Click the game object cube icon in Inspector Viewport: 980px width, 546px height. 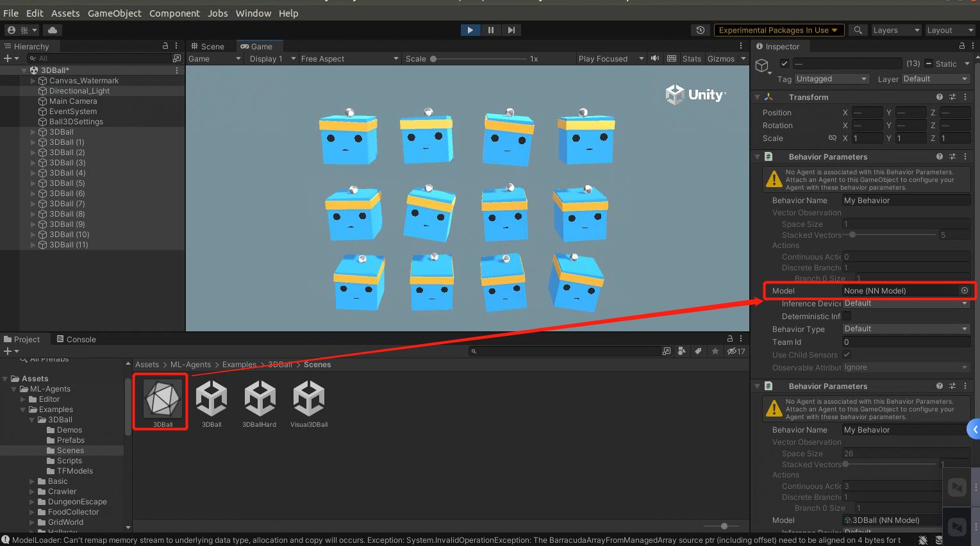tap(762, 65)
